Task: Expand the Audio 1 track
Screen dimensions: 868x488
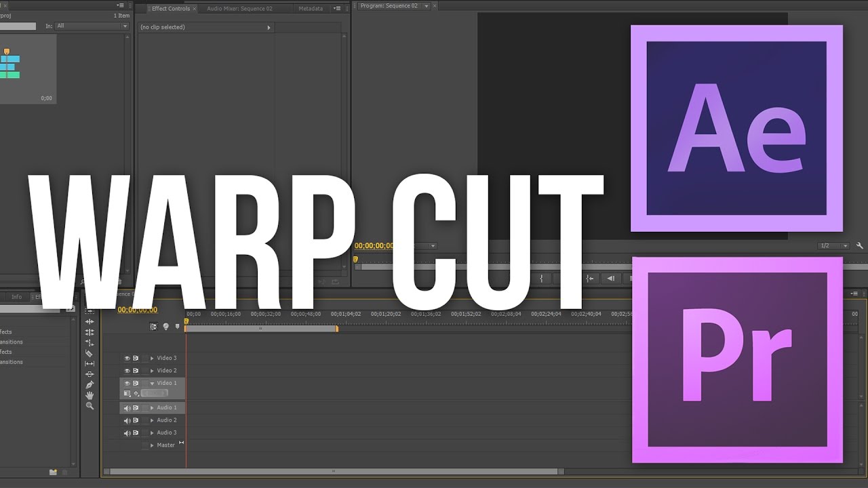Action: 152,408
